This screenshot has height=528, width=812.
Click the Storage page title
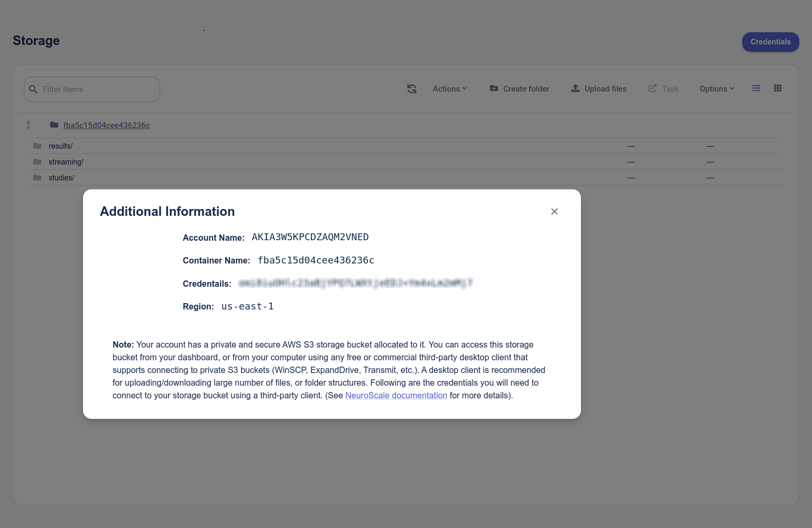(36, 41)
